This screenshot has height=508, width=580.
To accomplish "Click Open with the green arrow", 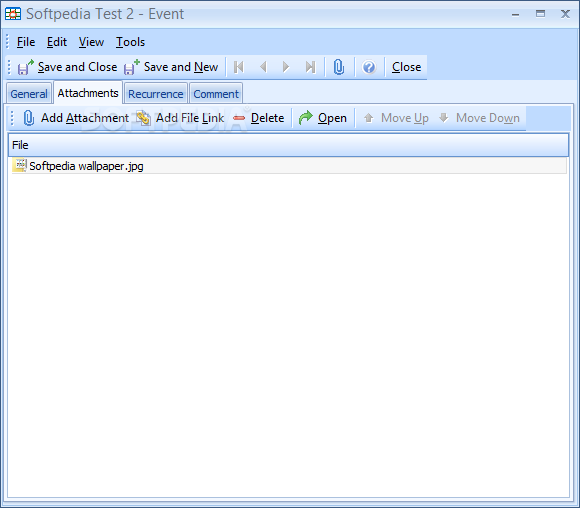I will pos(323,118).
